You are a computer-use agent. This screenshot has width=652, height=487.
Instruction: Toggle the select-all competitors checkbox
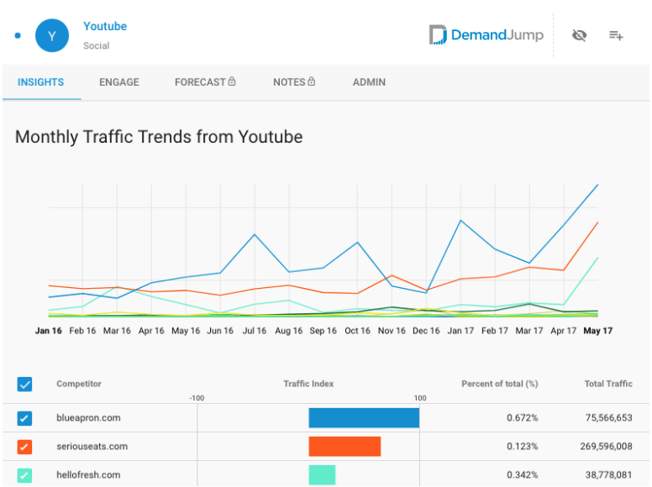coord(25,384)
